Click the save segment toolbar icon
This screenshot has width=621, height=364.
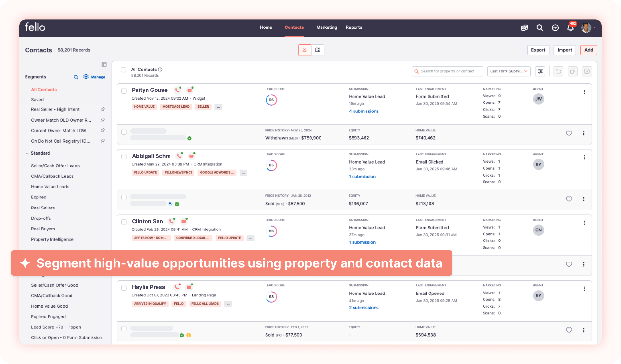pyautogui.click(x=587, y=71)
